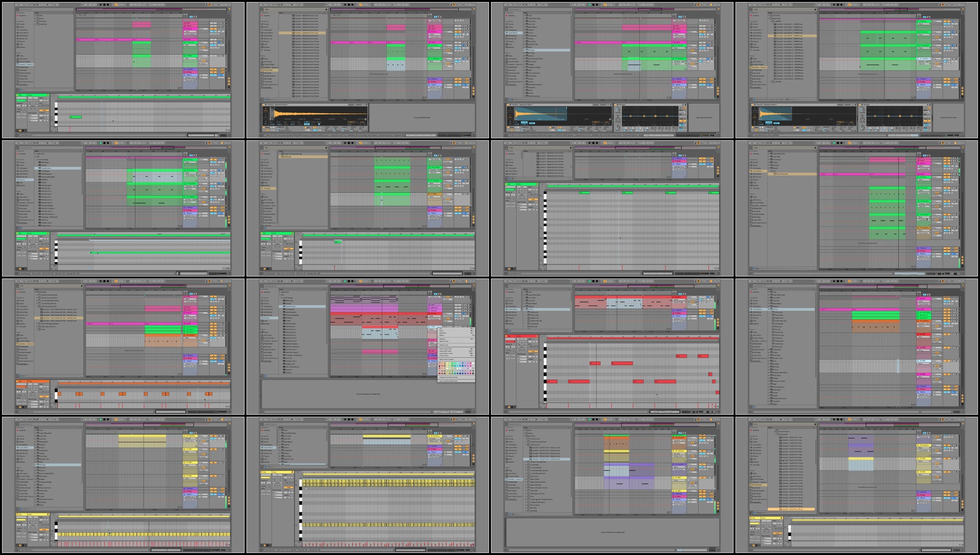Select highlighted Cymatics Big Reverb Snare 7 sample
This screenshot has width=980, height=555.
pyautogui.click(x=302, y=33)
